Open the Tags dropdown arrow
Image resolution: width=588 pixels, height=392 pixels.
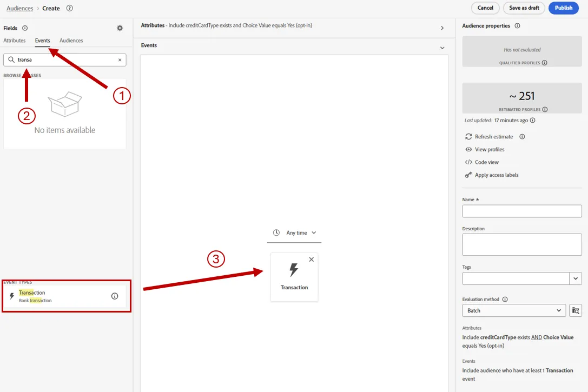click(576, 278)
